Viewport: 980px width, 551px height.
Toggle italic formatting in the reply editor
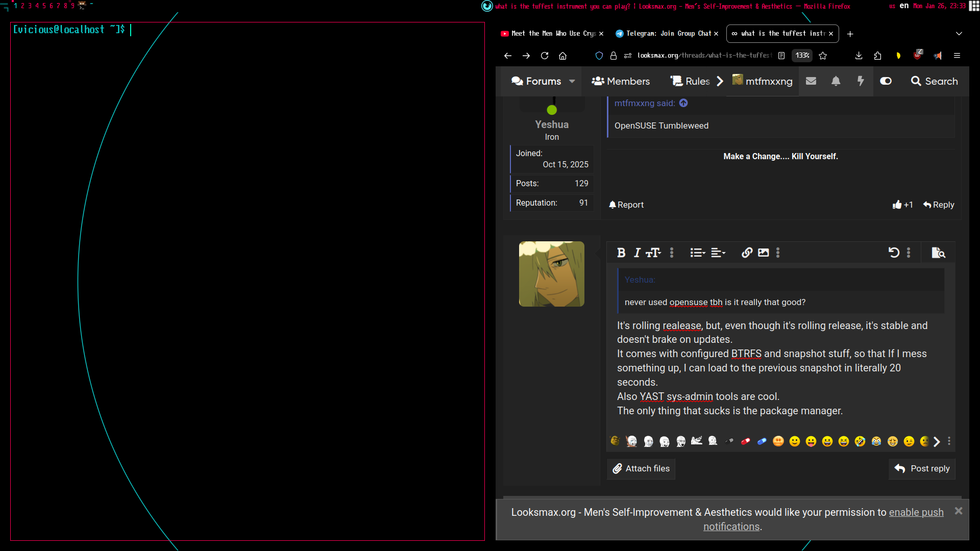click(637, 253)
